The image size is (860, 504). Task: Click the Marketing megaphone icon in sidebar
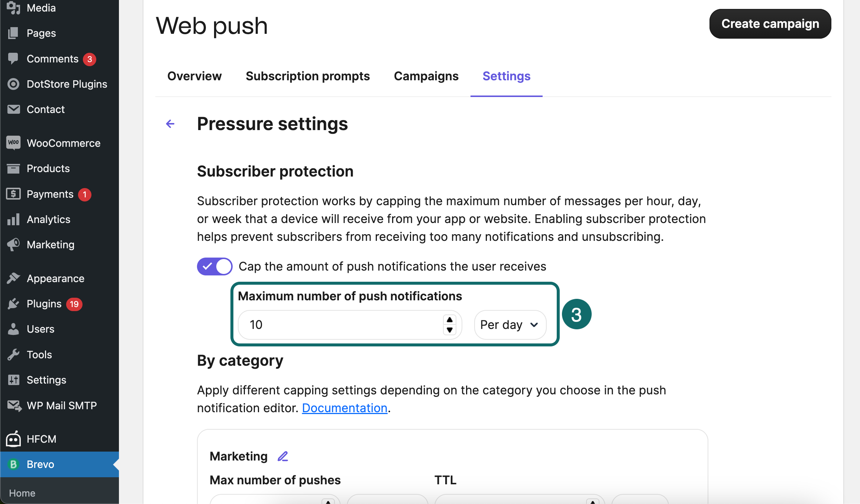click(x=13, y=245)
